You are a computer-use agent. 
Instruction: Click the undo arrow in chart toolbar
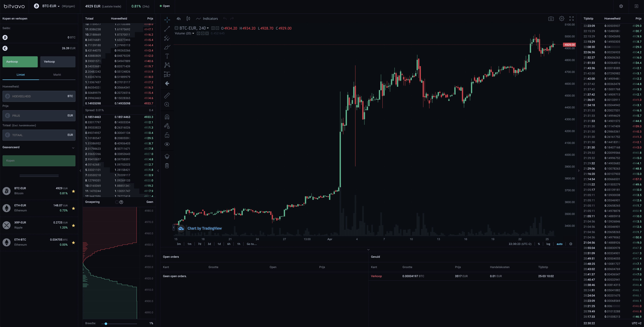click(x=225, y=19)
